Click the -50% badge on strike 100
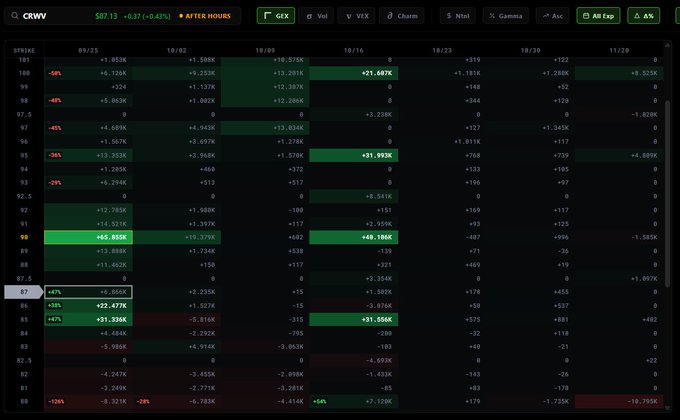 coord(55,73)
